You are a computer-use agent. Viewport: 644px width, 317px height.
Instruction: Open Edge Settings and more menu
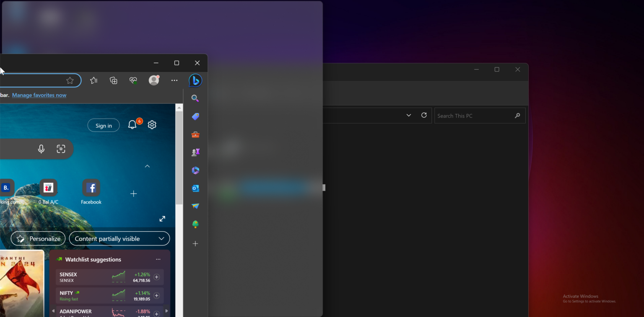click(x=174, y=80)
